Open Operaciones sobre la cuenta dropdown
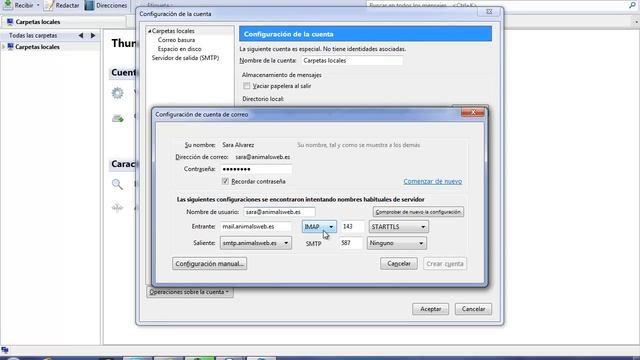 (x=189, y=292)
